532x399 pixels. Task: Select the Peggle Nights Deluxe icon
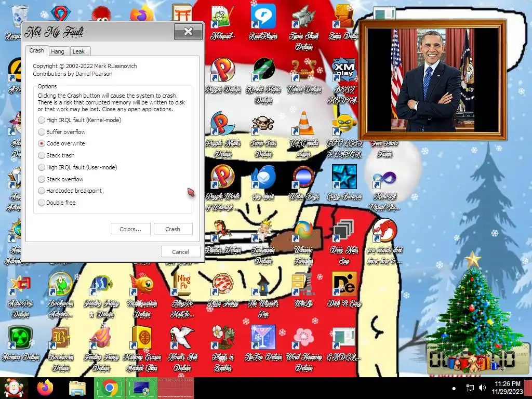click(x=223, y=135)
